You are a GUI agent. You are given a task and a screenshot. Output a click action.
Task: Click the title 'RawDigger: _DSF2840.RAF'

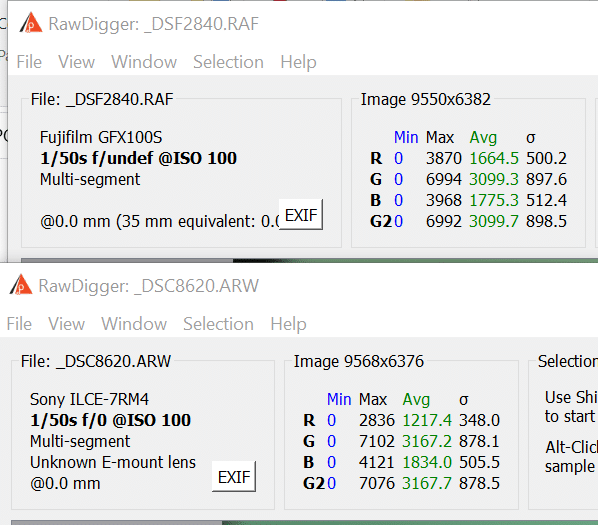tap(154, 24)
